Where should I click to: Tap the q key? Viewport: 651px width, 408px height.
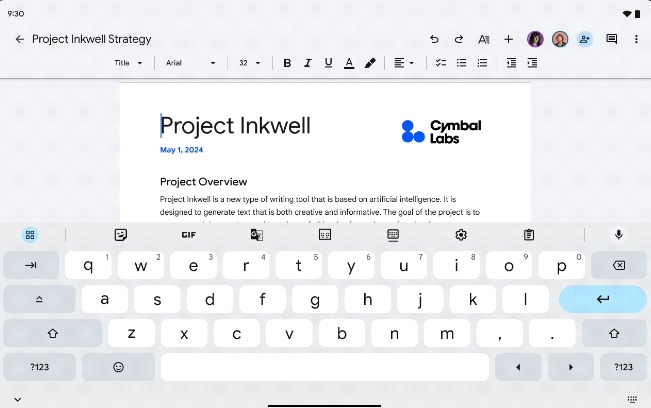click(88, 265)
